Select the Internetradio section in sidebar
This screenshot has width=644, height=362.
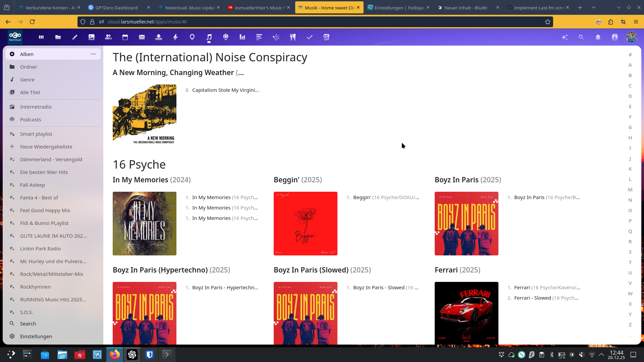click(36, 107)
